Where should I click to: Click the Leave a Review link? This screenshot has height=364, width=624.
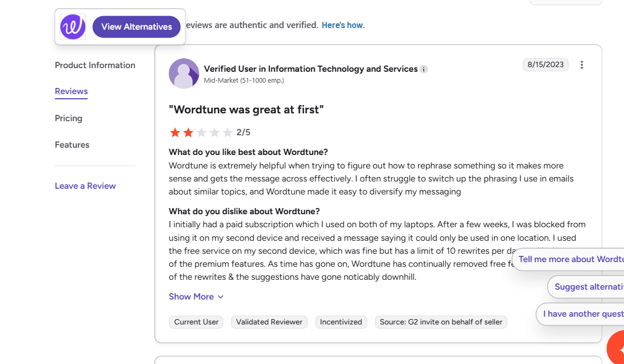pos(85,186)
